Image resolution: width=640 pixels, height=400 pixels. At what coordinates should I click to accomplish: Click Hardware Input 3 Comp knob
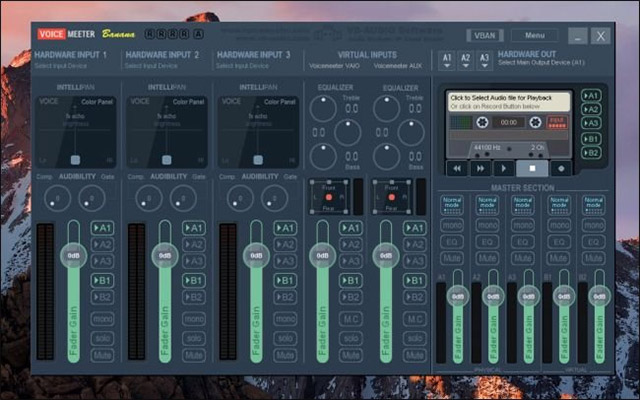tap(240, 198)
